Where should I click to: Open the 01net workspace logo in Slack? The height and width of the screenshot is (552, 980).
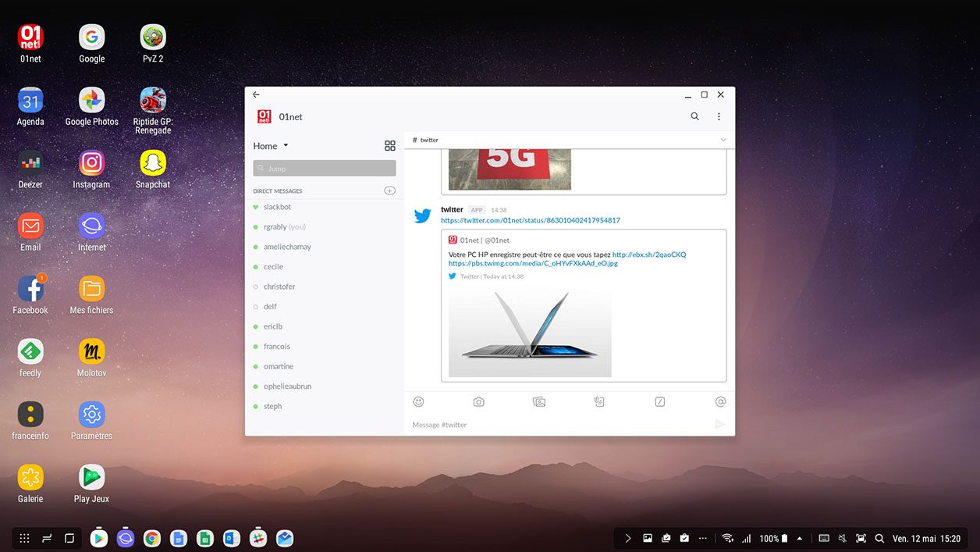(265, 116)
